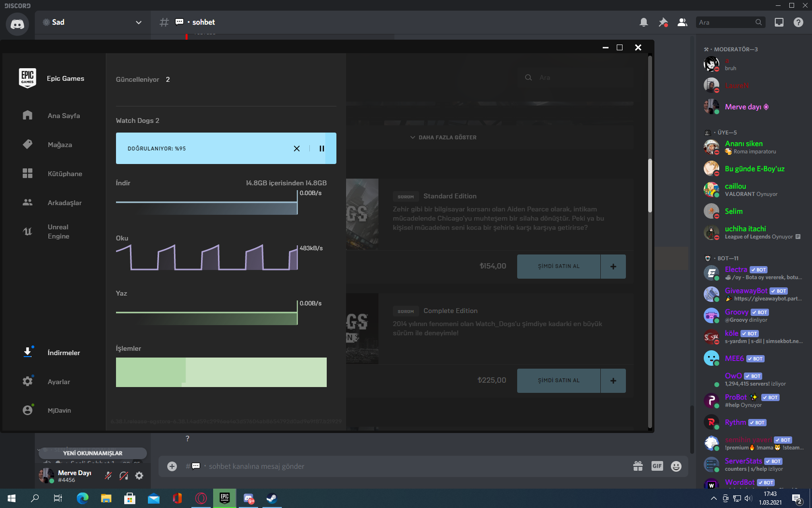Expand Daha Fazla Göster section

pos(443,137)
